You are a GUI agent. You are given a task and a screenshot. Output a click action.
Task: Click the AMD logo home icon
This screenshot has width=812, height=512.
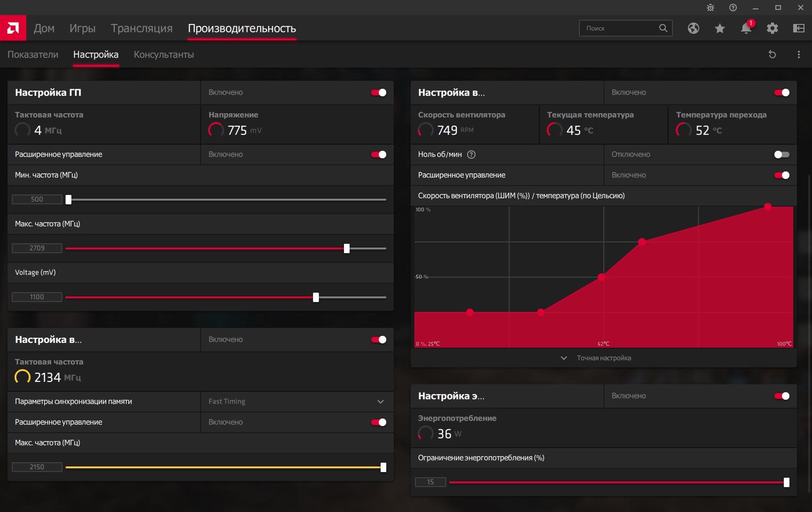point(13,28)
